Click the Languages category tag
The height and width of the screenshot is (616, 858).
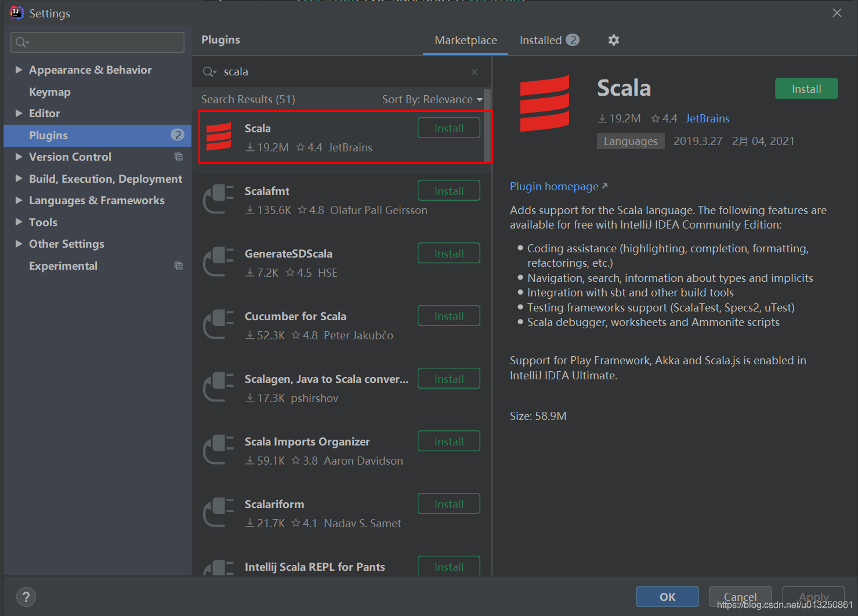click(x=631, y=141)
